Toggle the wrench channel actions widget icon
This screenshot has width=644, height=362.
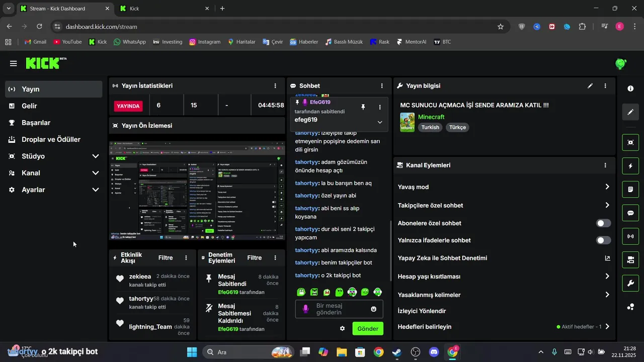(x=630, y=283)
